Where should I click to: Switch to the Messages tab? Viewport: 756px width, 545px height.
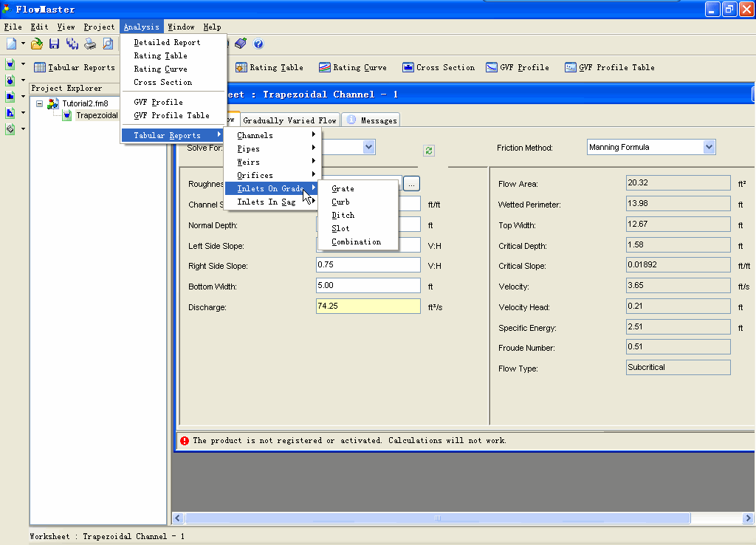tap(371, 120)
